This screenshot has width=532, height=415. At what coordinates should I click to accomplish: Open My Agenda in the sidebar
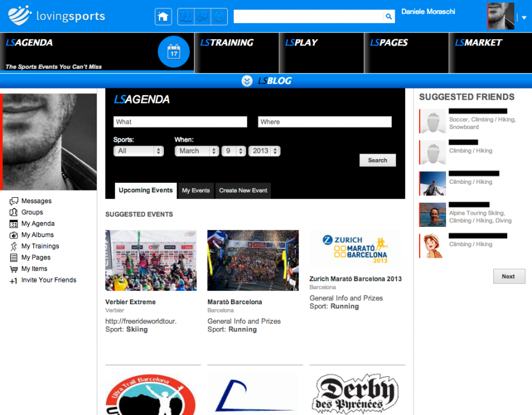pyautogui.click(x=38, y=223)
